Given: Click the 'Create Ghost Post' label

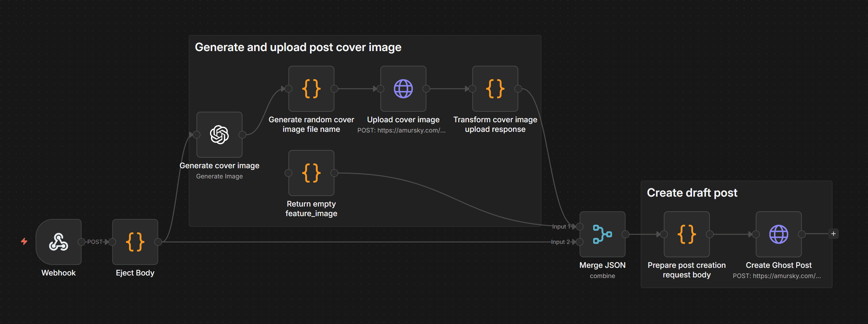Looking at the screenshot, I should (x=779, y=265).
